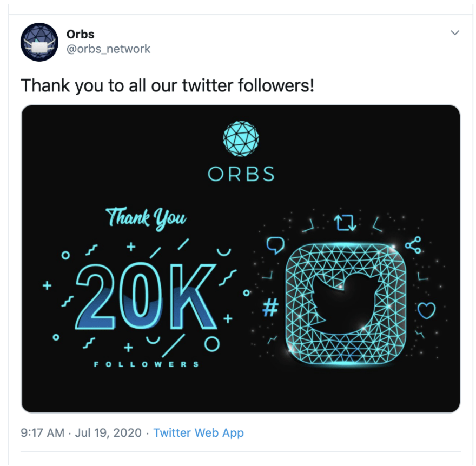Click the heart icon in the graphic
The image size is (476, 466).
pos(427,310)
